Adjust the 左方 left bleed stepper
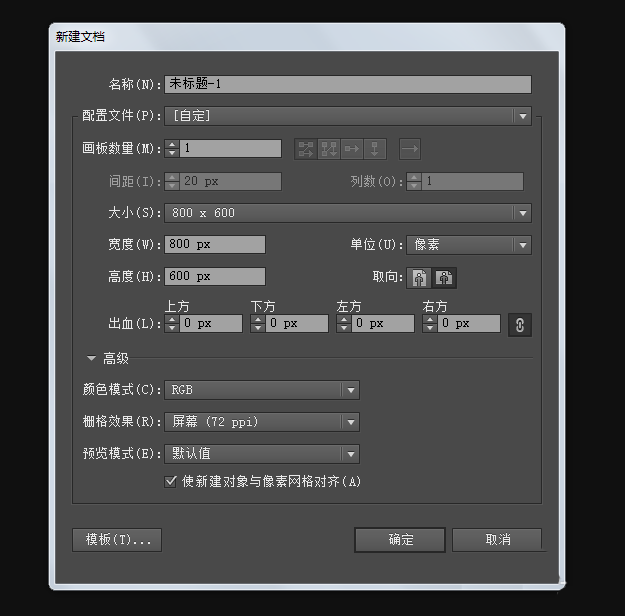Image resolution: width=625 pixels, height=616 pixels. (344, 323)
